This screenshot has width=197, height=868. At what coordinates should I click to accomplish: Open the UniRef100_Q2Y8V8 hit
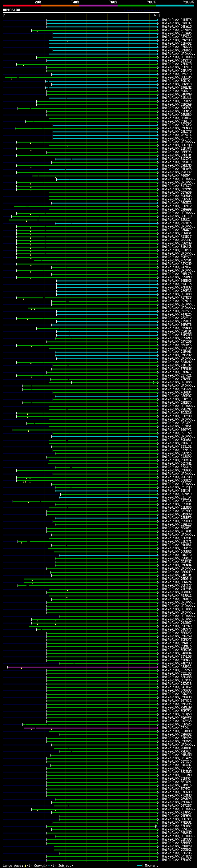[x=176, y=30]
